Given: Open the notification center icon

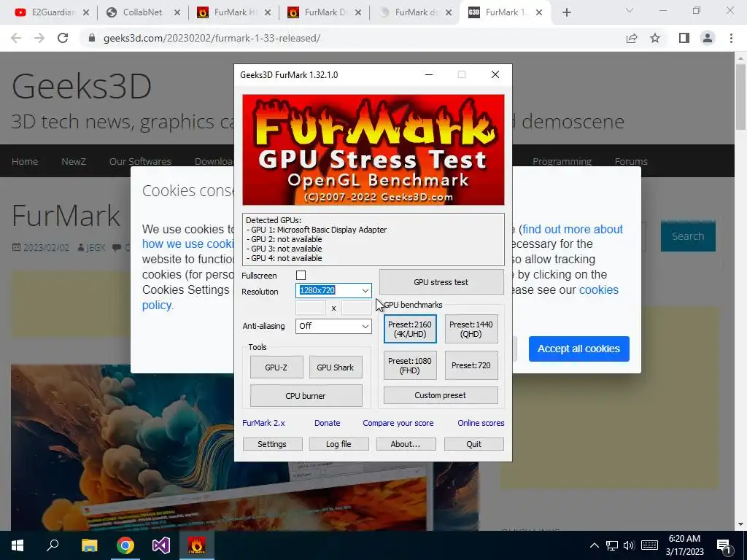Looking at the screenshot, I should [723, 545].
